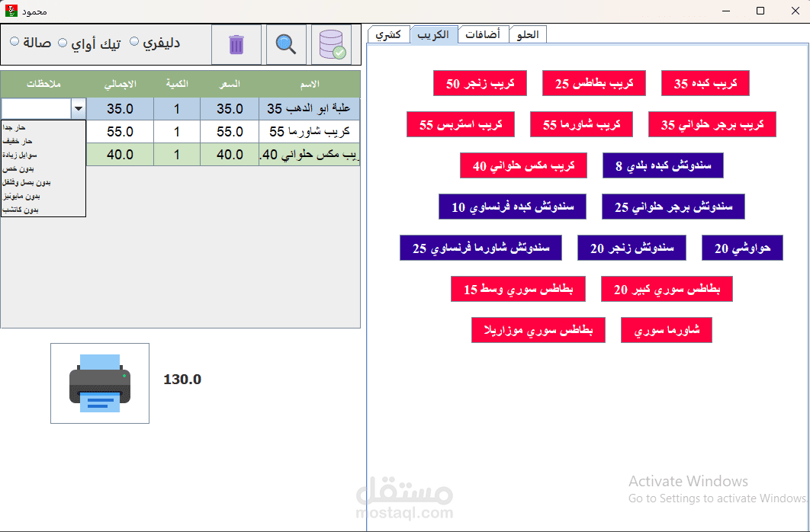Click the السعر column header
The width and height of the screenshot is (810, 532).
(230, 84)
